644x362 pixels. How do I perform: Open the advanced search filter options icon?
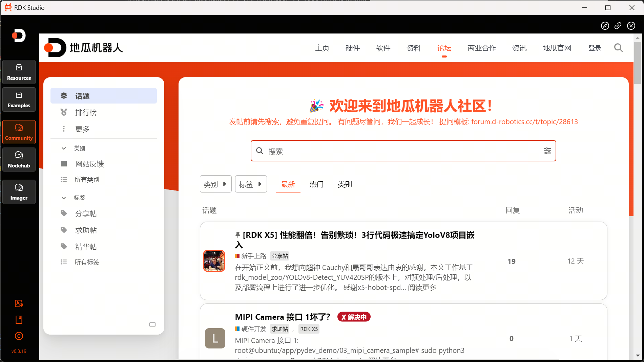coord(547,151)
